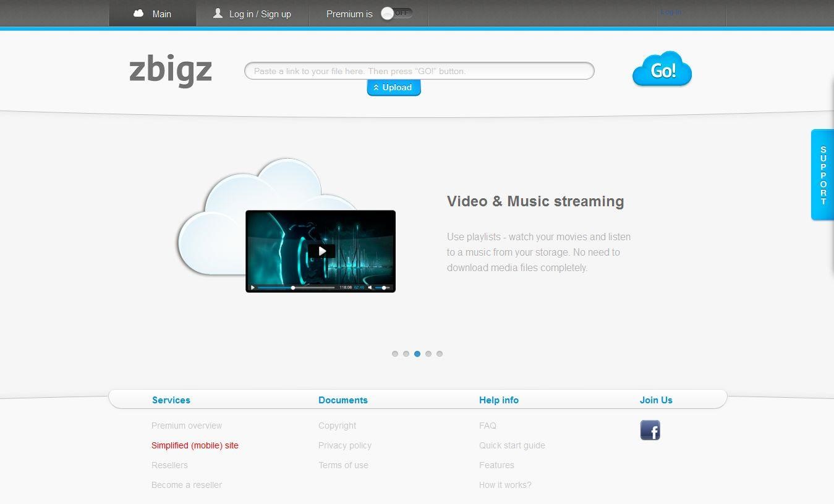
Task: Open the Become a reseller link
Action: tap(187, 485)
